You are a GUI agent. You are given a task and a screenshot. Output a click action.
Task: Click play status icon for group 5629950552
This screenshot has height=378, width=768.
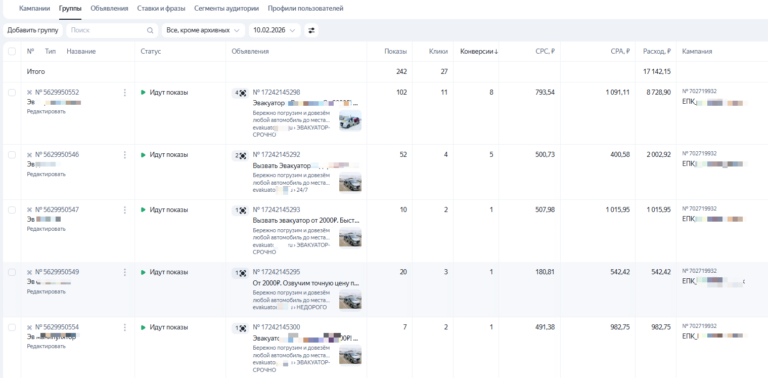pos(143,93)
